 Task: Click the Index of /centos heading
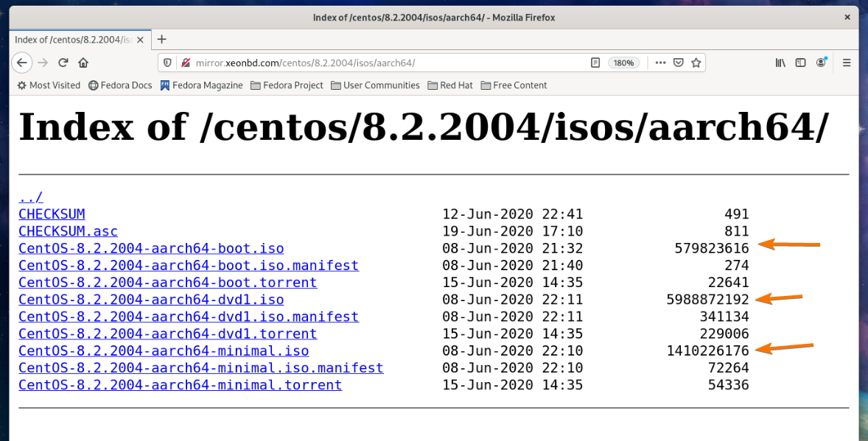coord(424,128)
